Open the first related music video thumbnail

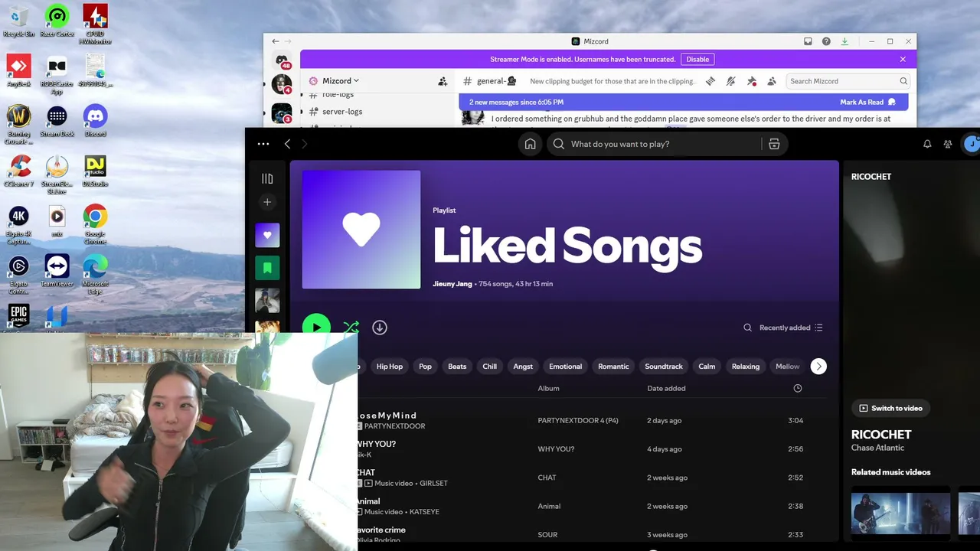point(900,513)
